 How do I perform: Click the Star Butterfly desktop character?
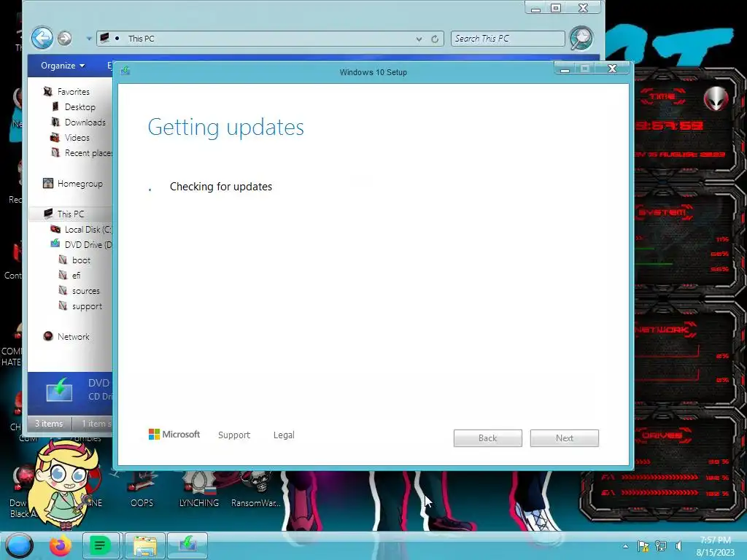[x=65, y=485]
